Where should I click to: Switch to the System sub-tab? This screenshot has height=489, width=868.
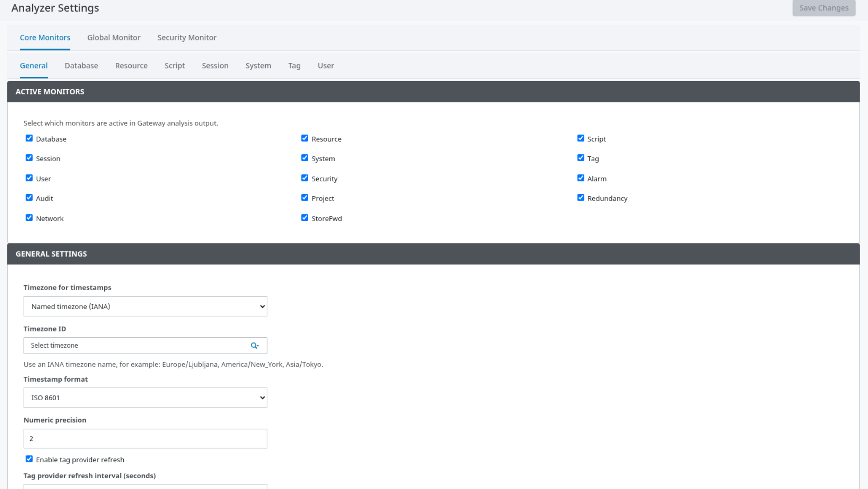(258, 66)
